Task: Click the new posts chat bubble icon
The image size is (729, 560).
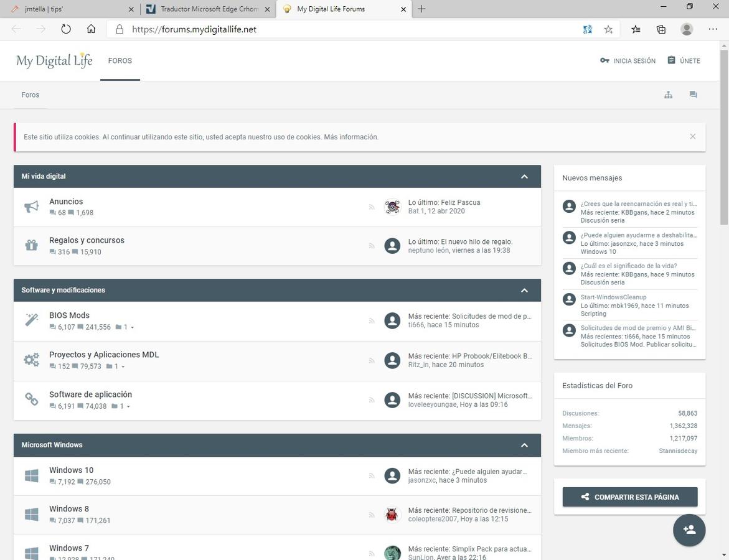Action: point(693,95)
